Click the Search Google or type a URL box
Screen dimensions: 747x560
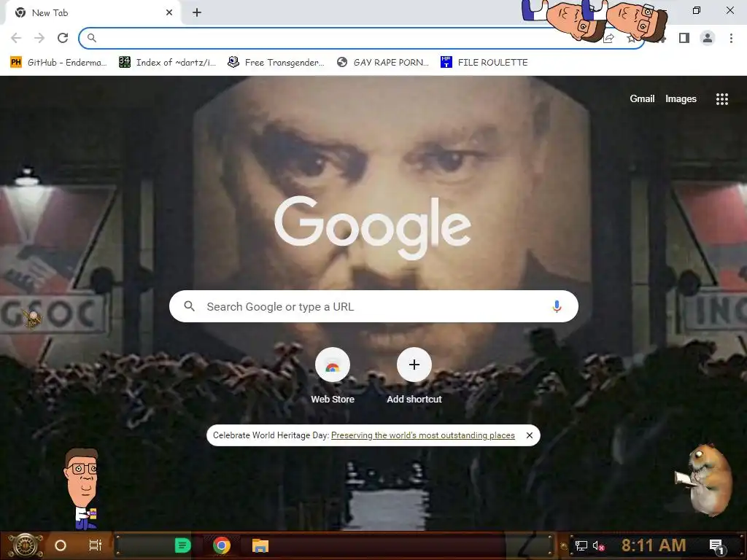374,306
